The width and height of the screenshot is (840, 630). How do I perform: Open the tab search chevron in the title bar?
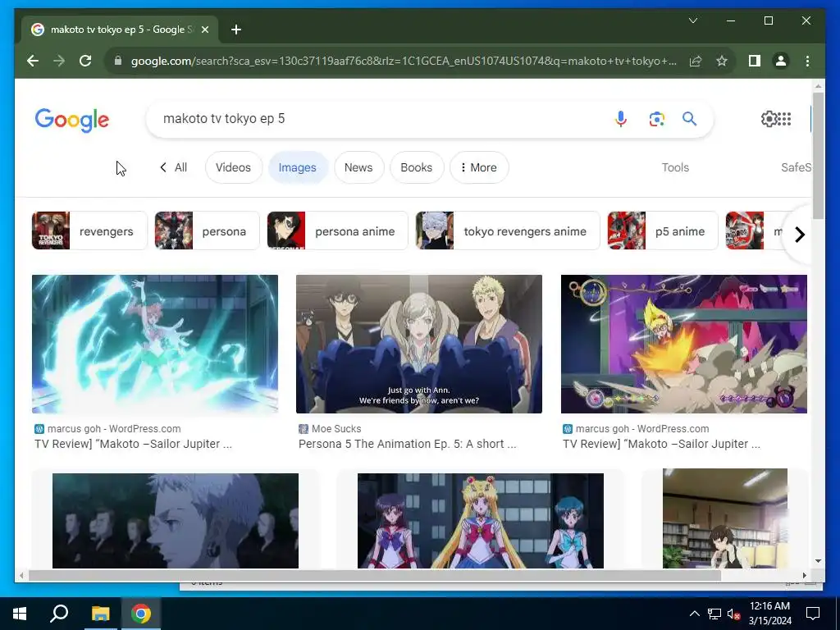tap(692, 21)
